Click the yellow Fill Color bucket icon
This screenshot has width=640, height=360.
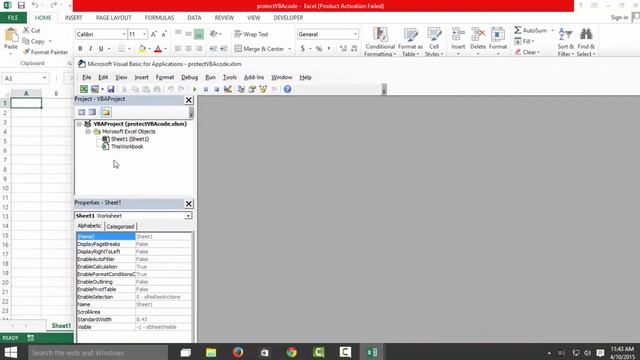[142, 49]
